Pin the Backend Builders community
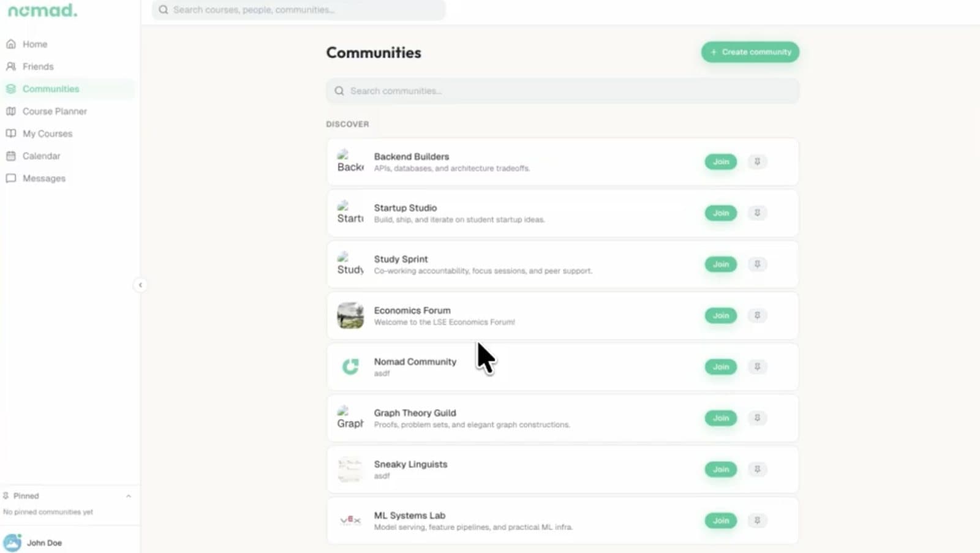 757,162
